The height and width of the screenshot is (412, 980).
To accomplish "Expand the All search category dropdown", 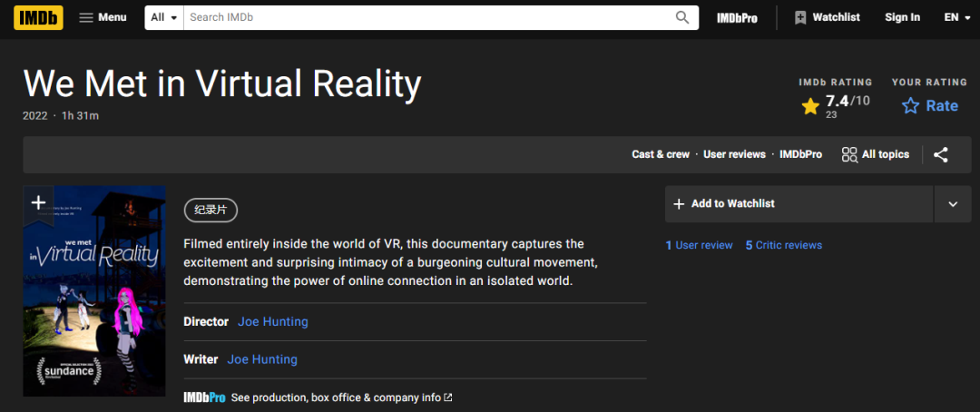I will coord(164,17).
